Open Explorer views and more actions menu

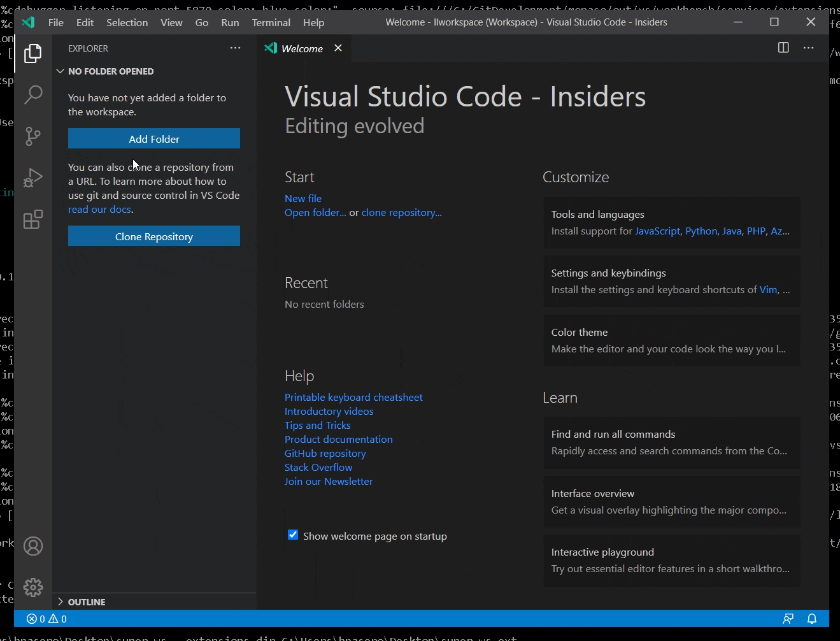pyautogui.click(x=236, y=48)
